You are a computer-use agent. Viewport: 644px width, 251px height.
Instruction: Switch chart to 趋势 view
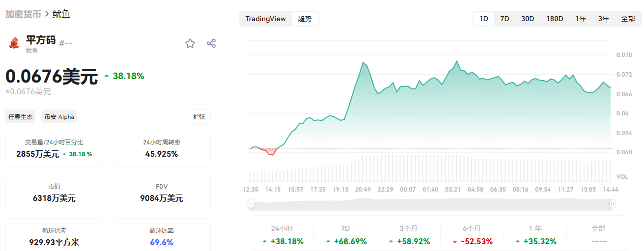pyautogui.click(x=305, y=19)
